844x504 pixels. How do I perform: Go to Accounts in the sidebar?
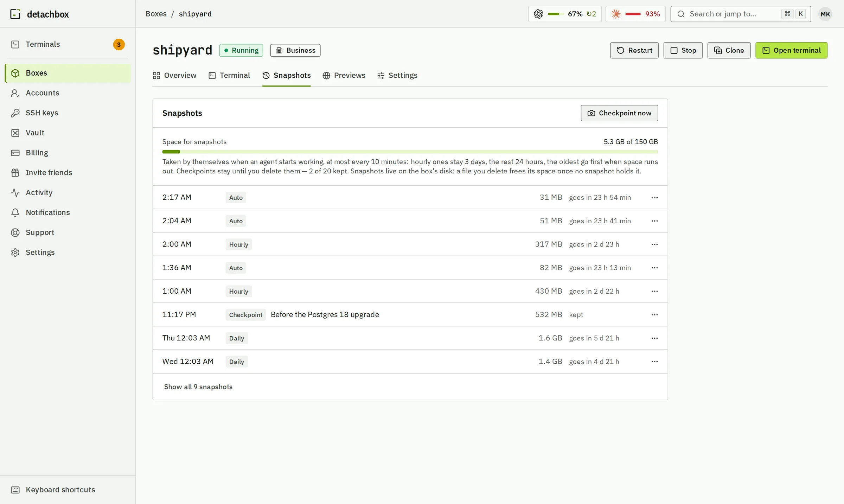click(x=68, y=93)
